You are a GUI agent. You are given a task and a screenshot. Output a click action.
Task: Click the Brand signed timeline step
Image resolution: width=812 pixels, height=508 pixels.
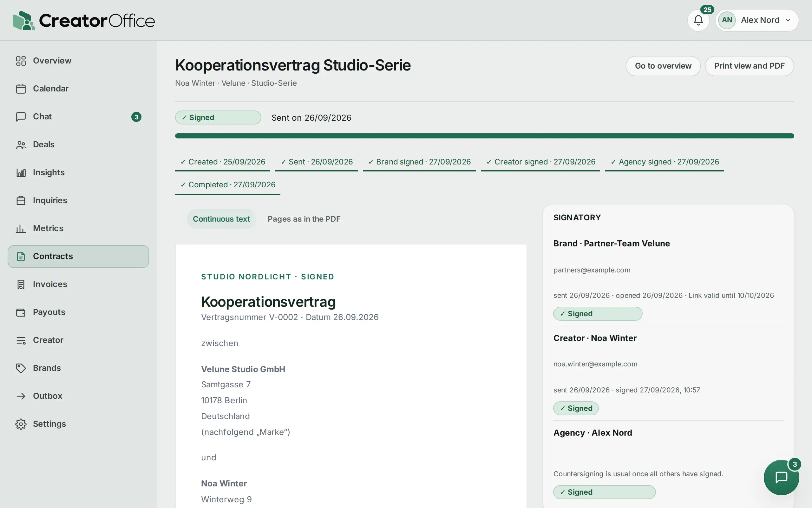(419, 162)
